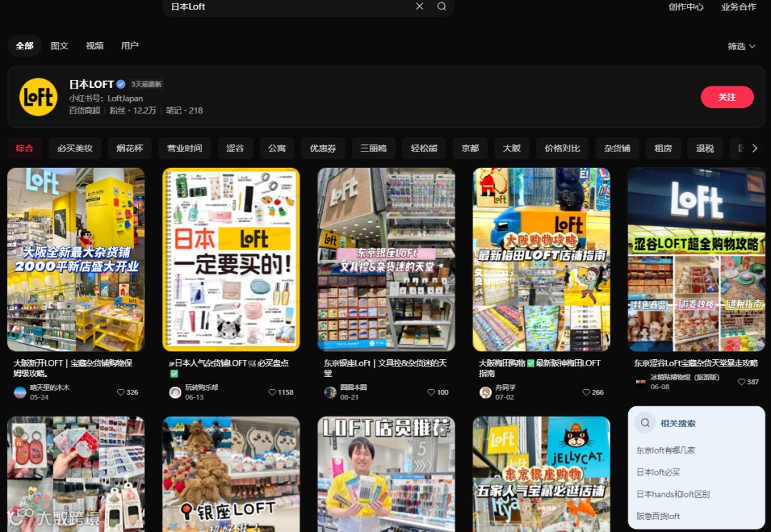The width and height of the screenshot is (771, 532).
Task: Select the 必买美妆 filter chip
Action: click(x=75, y=148)
